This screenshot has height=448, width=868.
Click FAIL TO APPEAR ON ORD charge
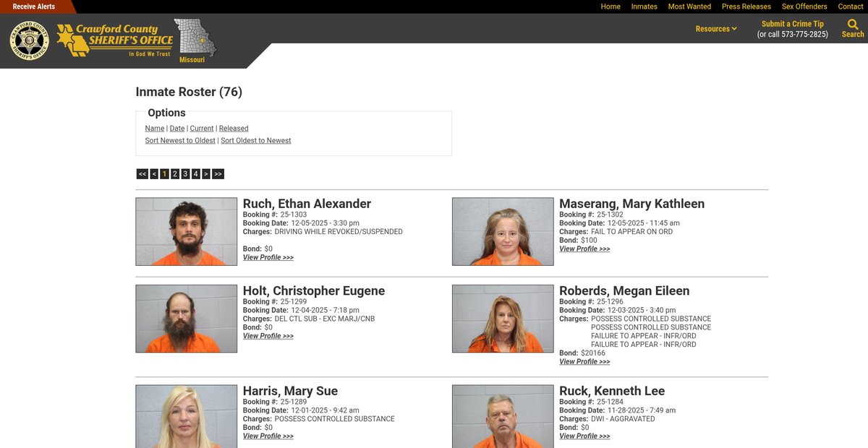click(x=631, y=232)
